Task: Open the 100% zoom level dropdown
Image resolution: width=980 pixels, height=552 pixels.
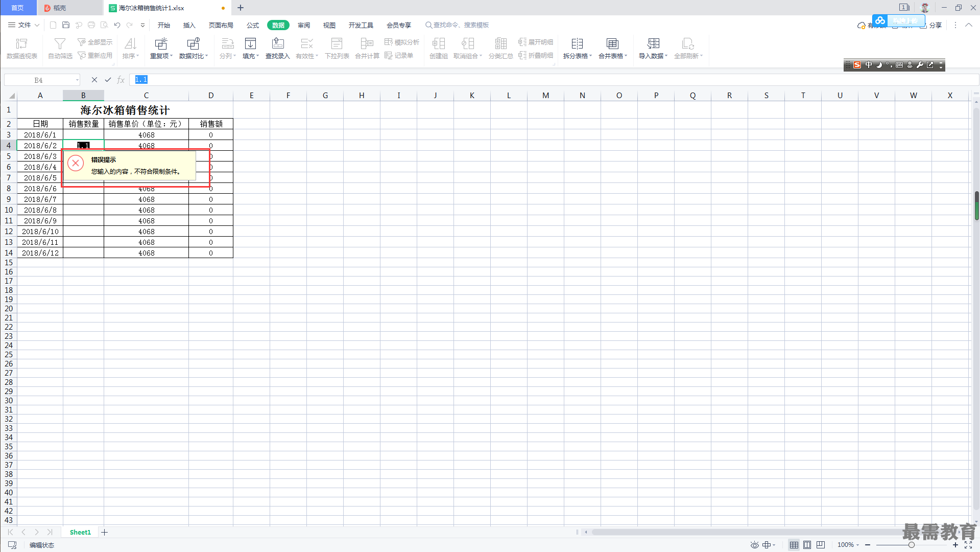Action: (x=848, y=545)
